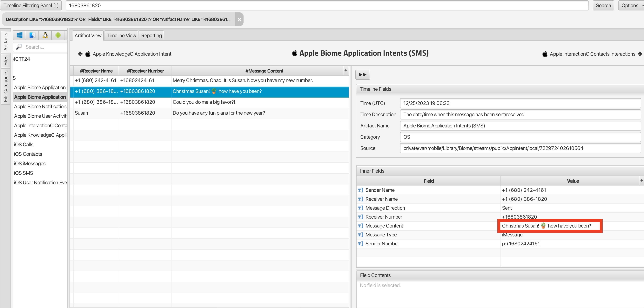Click the text-type icon beside Sender Number

[360, 244]
